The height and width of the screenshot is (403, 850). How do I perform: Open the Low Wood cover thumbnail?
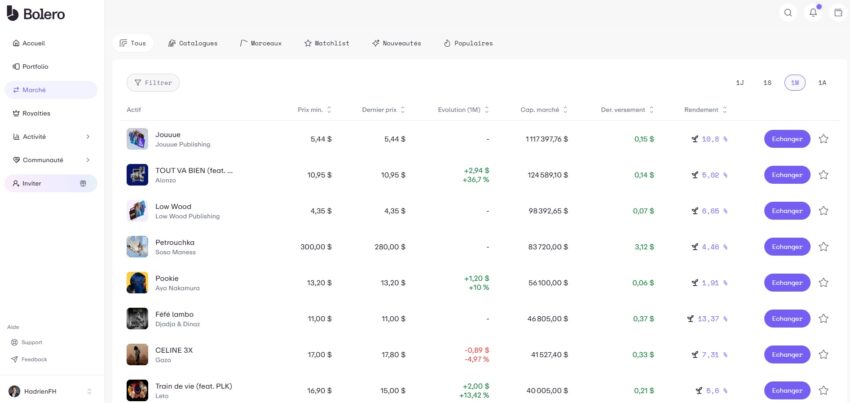[x=137, y=210]
